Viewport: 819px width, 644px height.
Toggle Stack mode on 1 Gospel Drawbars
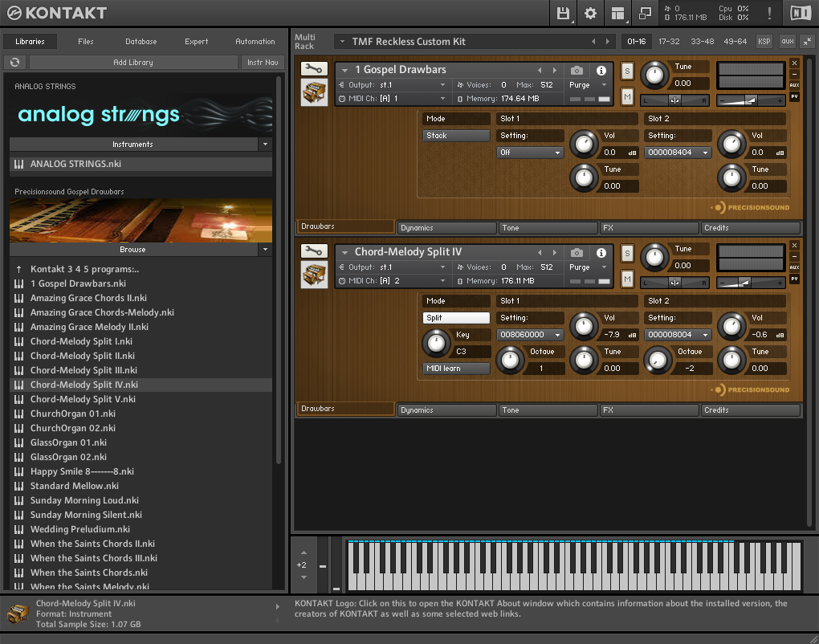456,135
